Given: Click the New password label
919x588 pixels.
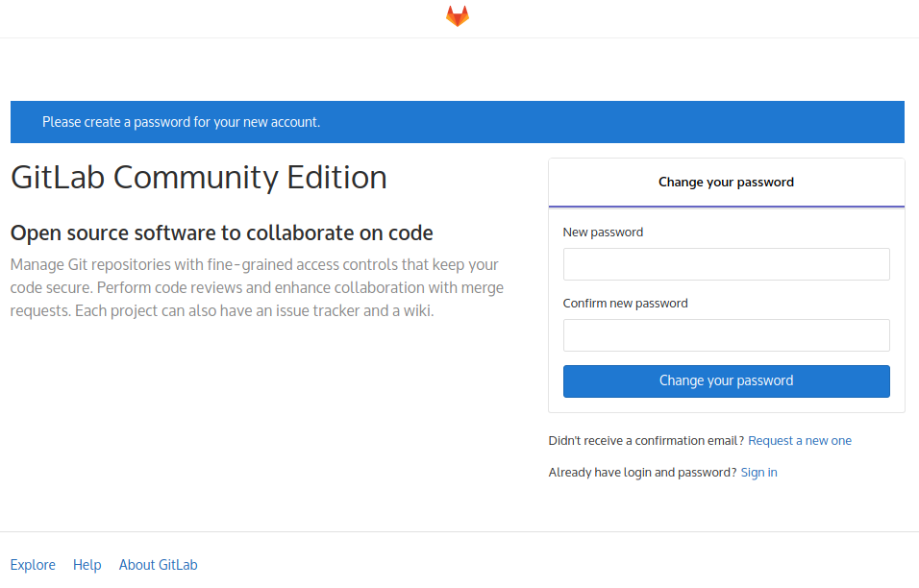Looking at the screenshot, I should click(x=603, y=232).
